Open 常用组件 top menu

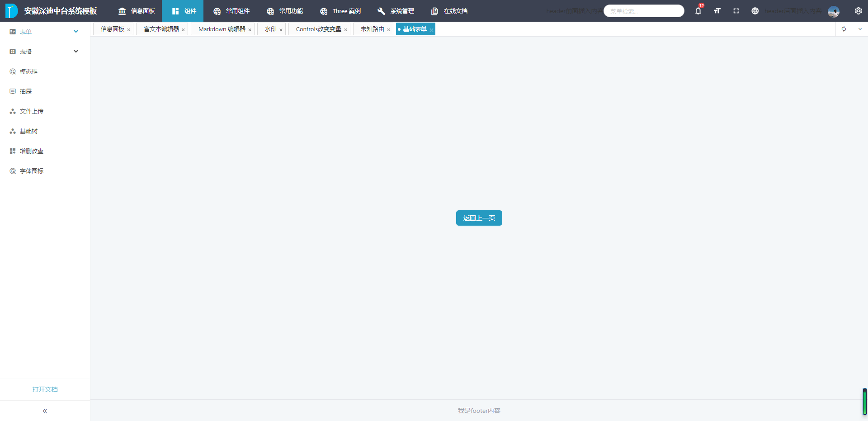[231, 11]
